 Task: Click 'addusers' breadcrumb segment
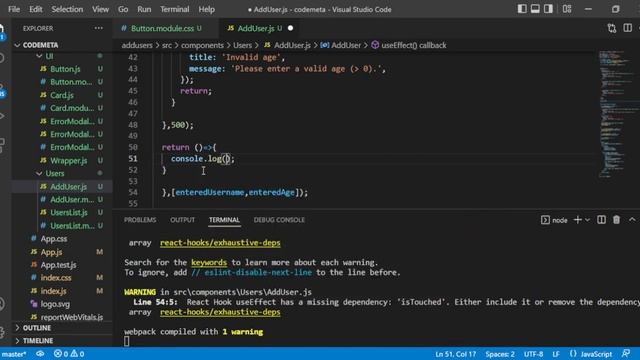(x=137, y=45)
